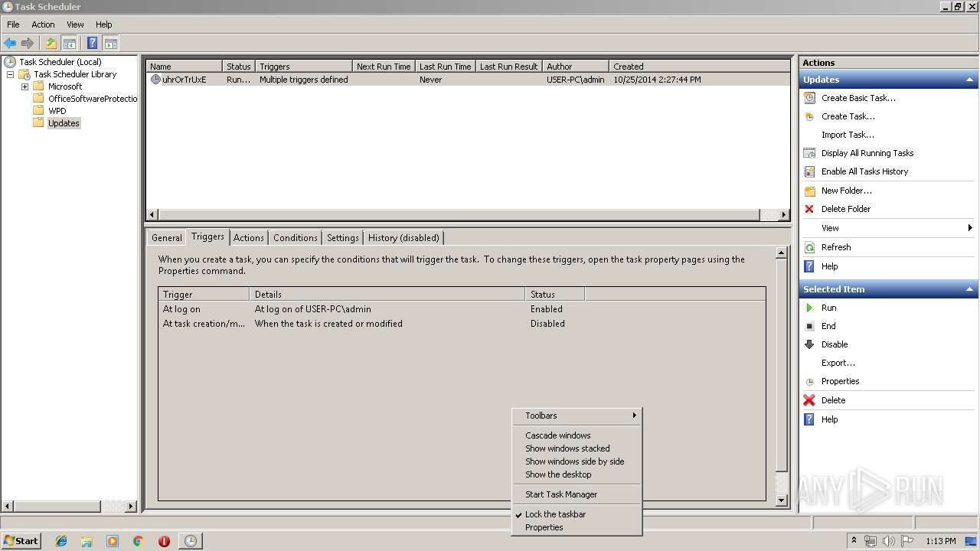
Task: Click the Enable All Tasks History icon
Action: pyautogui.click(x=809, y=171)
